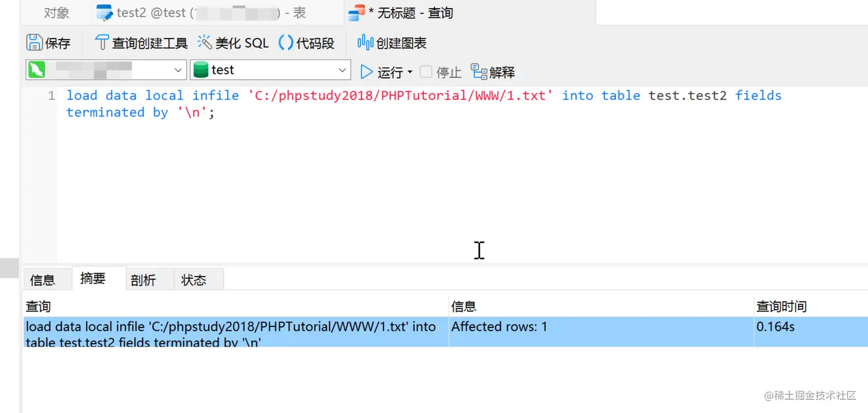This screenshot has height=413, width=868.
Task: Click the Query column header
Action: click(235, 306)
